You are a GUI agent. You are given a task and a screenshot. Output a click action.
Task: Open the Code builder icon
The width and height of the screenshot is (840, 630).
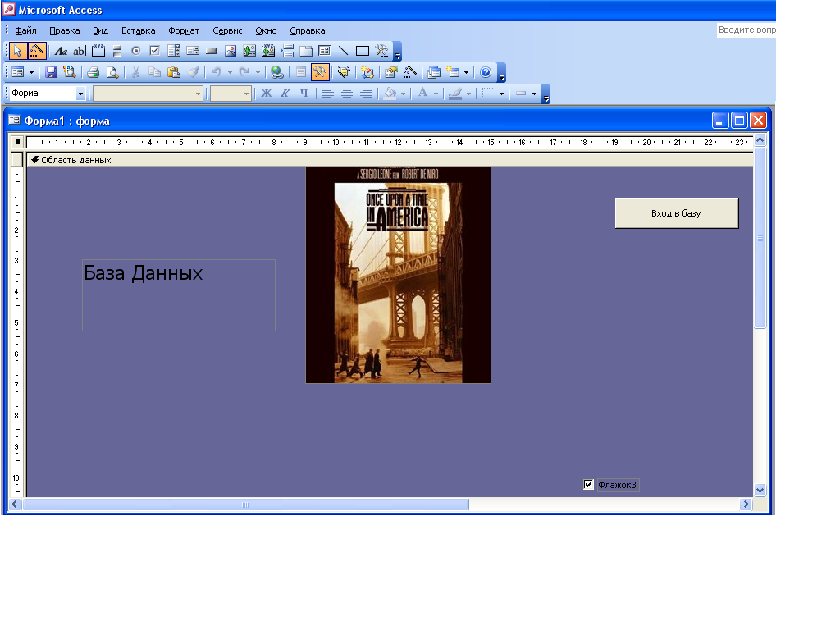367,72
